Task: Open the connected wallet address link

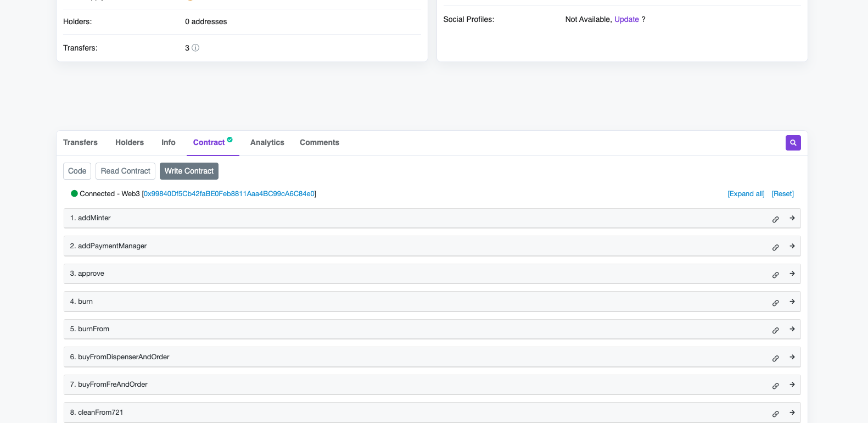Action: pyautogui.click(x=229, y=194)
